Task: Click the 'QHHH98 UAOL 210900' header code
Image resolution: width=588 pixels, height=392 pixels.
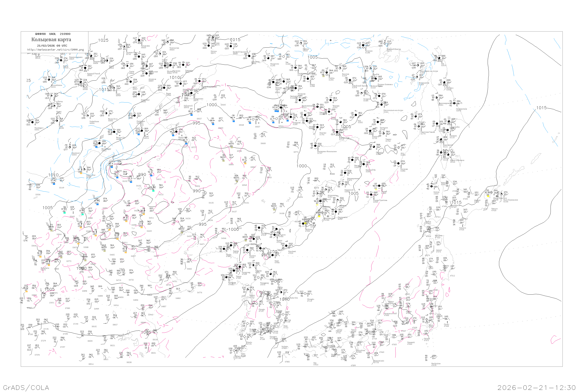Action: 53,34
